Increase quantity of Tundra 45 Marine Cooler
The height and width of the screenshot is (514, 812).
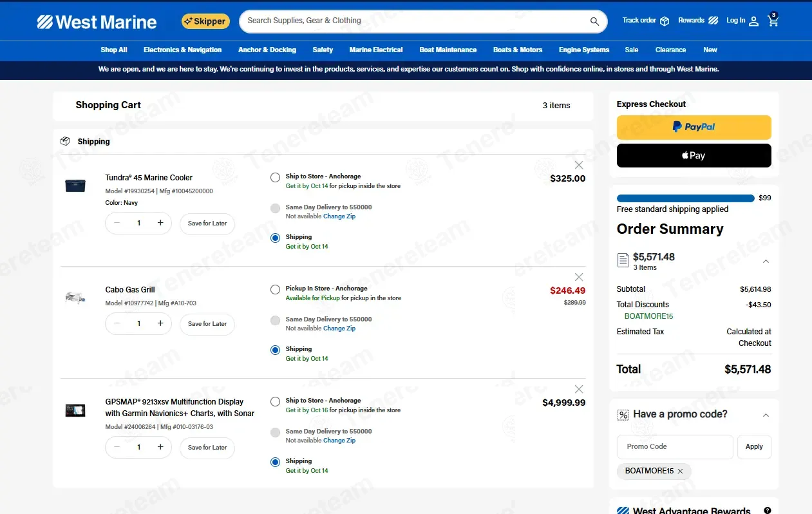click(160, 223)
